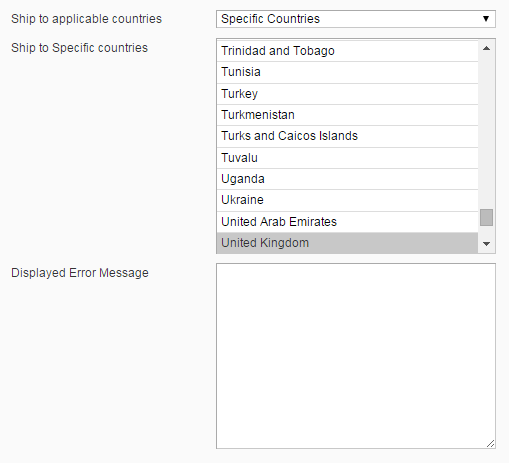Select Uganda in the country list
This screenshot has height=463, width=509.
click(x=347, y=179)
